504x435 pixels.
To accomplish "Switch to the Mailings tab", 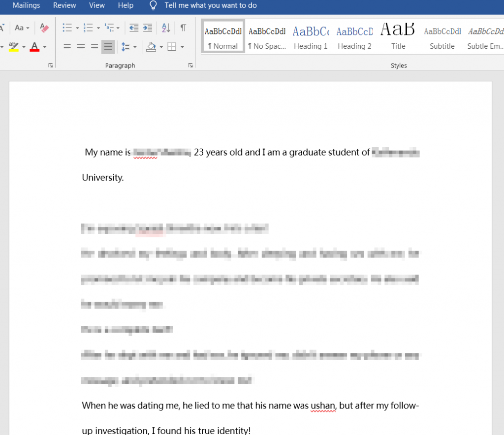I will (x=26, y=5).
